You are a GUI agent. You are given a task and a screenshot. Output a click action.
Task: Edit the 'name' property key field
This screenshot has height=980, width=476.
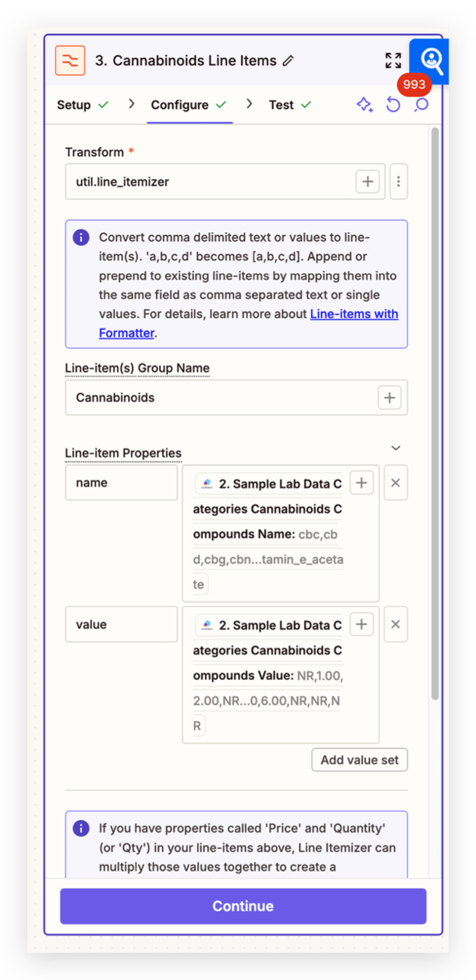point(121,483)
